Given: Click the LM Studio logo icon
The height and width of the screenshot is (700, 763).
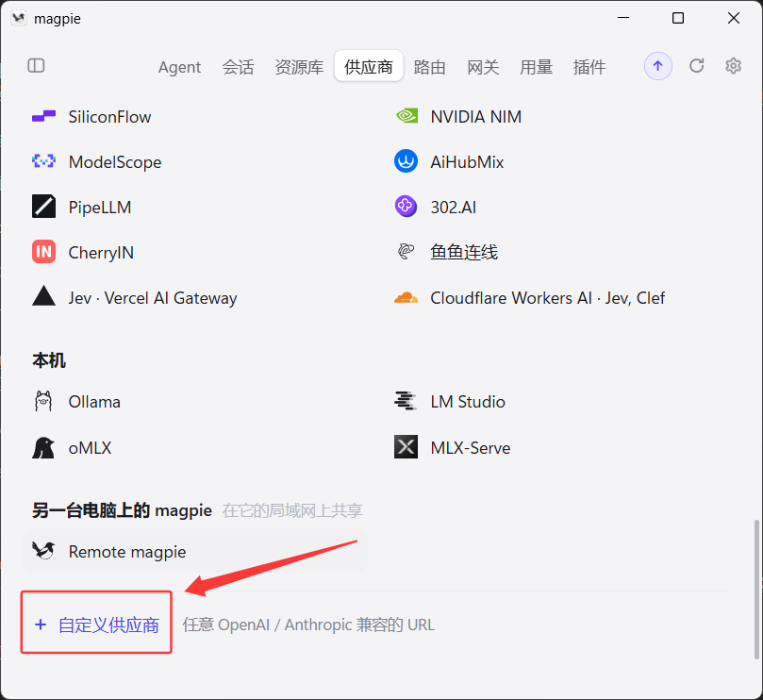Looking at the screenshot, I should 406,401.
